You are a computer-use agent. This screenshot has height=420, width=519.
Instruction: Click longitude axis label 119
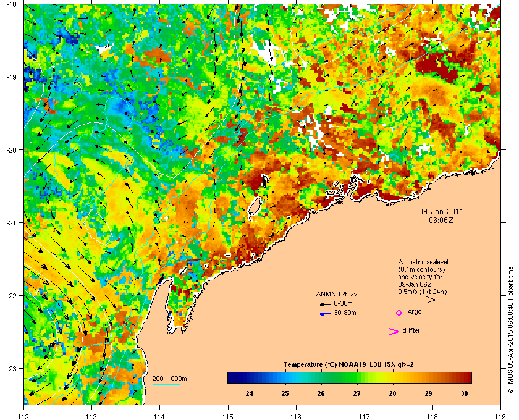[500, 416]
